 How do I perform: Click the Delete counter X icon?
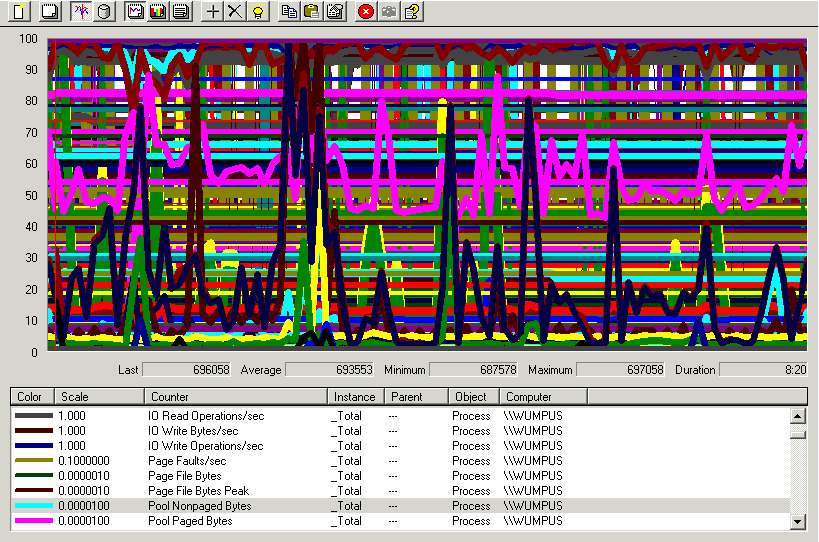pyautogui.click(x=235, y=11)
